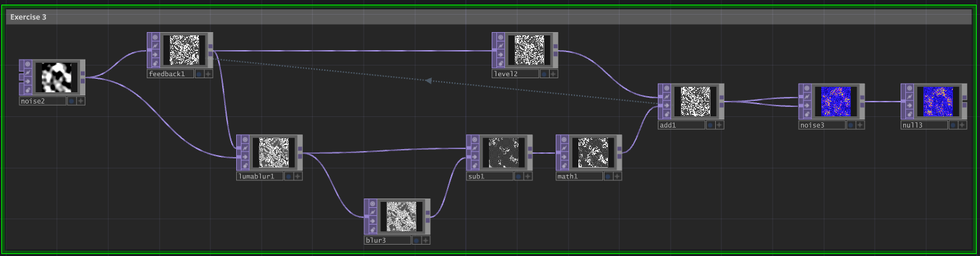The width and height of the screenshot is (980, 256).
Task: Click the plus viewer-active button on lumablur1
Action: 298,176
